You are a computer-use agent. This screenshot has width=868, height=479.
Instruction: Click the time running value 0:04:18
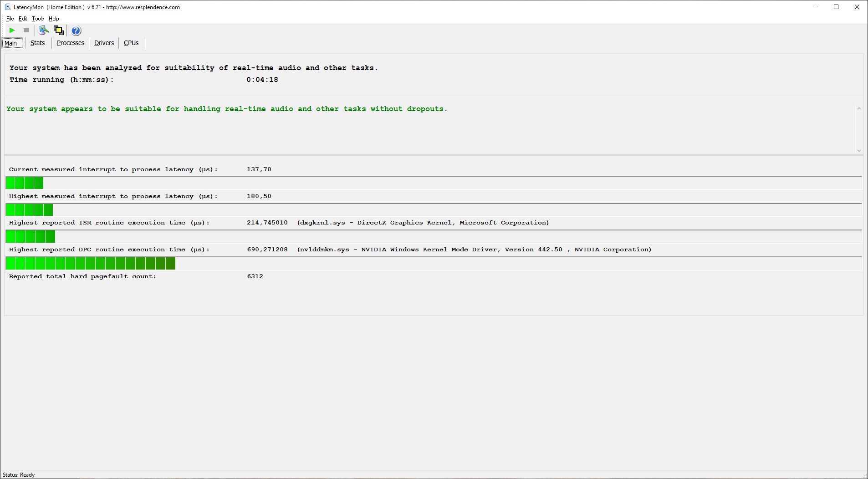coord(262,80)
